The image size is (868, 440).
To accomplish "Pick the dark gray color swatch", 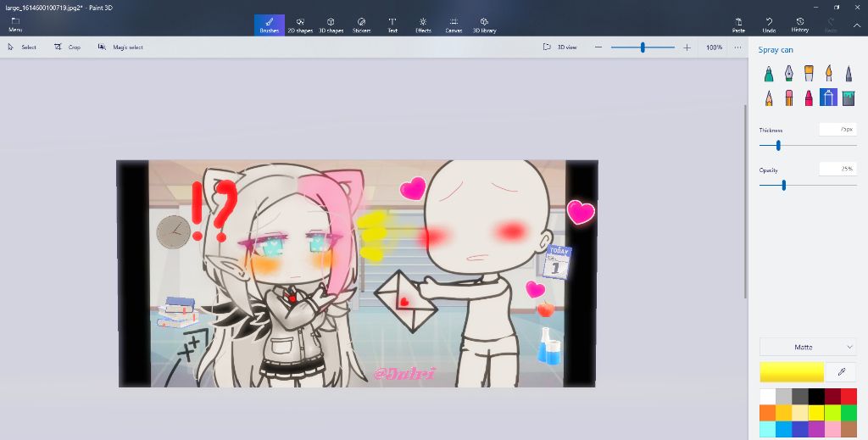I will tap(800, 397).
